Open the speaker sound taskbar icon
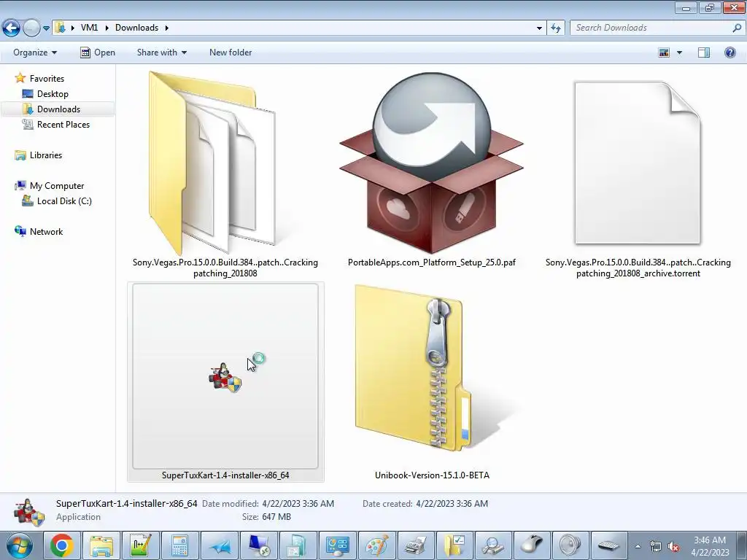 (x=570, y=545)
